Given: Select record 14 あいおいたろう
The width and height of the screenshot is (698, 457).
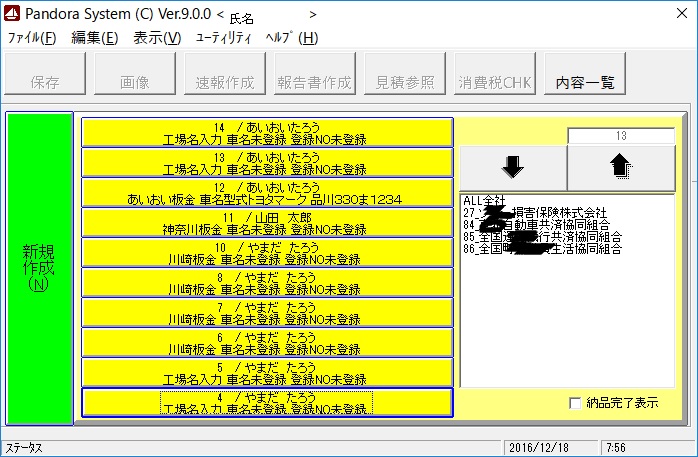Looking at the screenshot, I should pyautogui.click(x=266, y=133).
